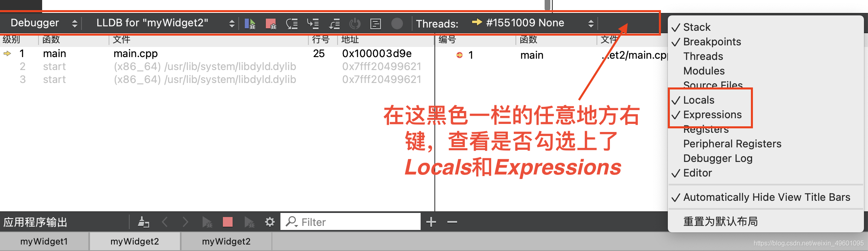Zoom out the output text with minus
The image size is (868, 251).
452,222
